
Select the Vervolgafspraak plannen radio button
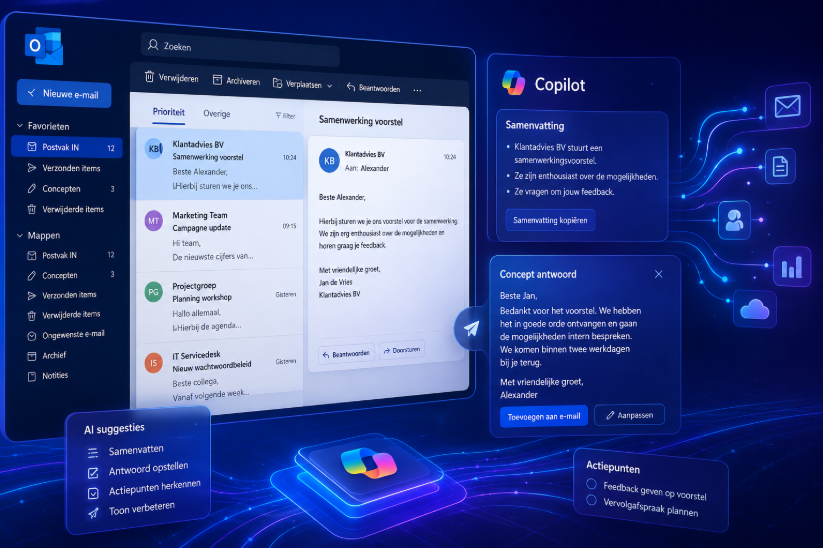[x=592, y=500]
